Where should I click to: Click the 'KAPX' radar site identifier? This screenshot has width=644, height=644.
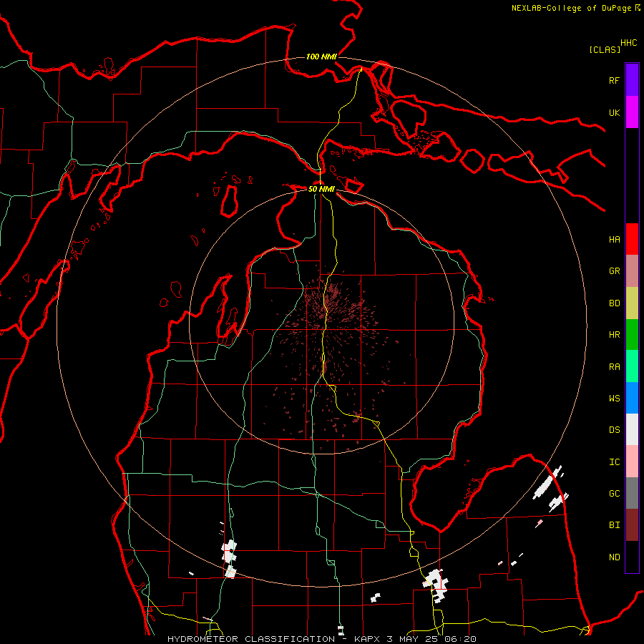coord(367,639)
